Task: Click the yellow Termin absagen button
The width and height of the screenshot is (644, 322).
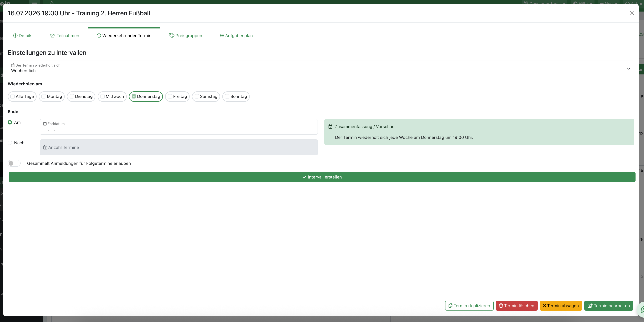Action: pos(561,305)
